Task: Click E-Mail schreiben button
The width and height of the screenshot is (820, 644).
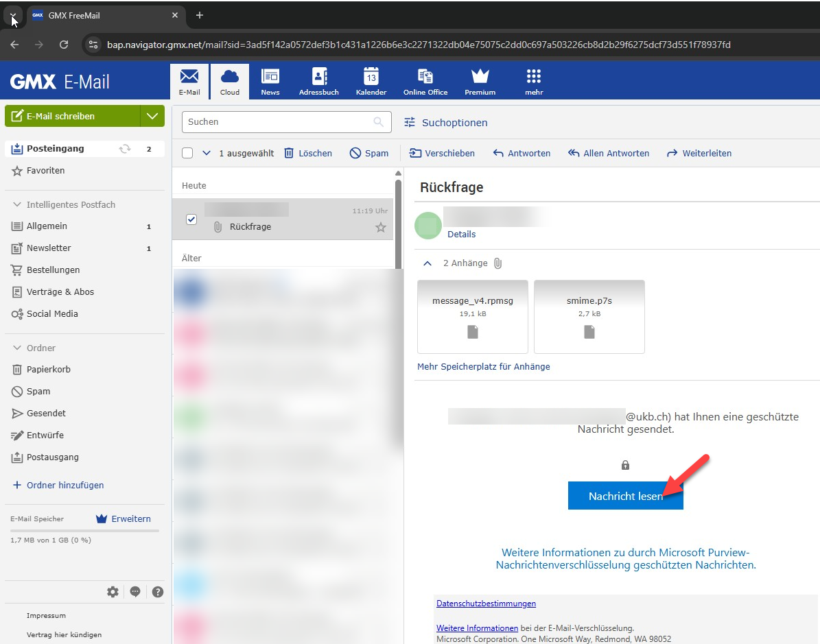Action: click(x=73, y=116)
